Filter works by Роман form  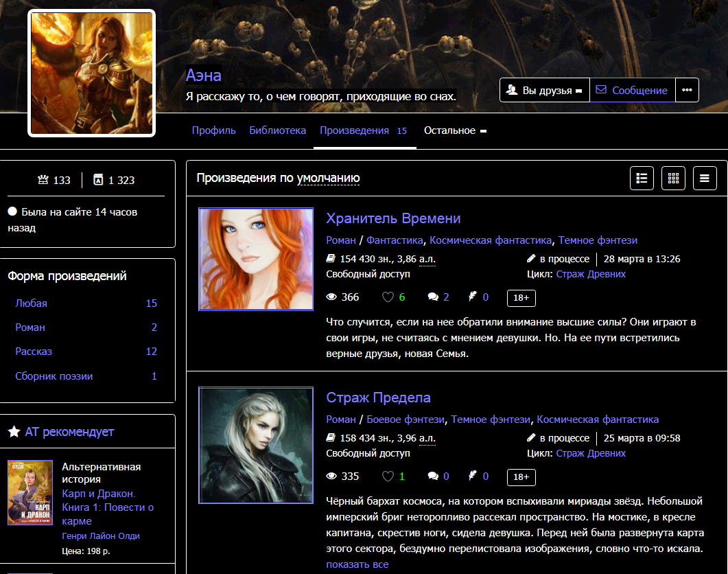30,328
